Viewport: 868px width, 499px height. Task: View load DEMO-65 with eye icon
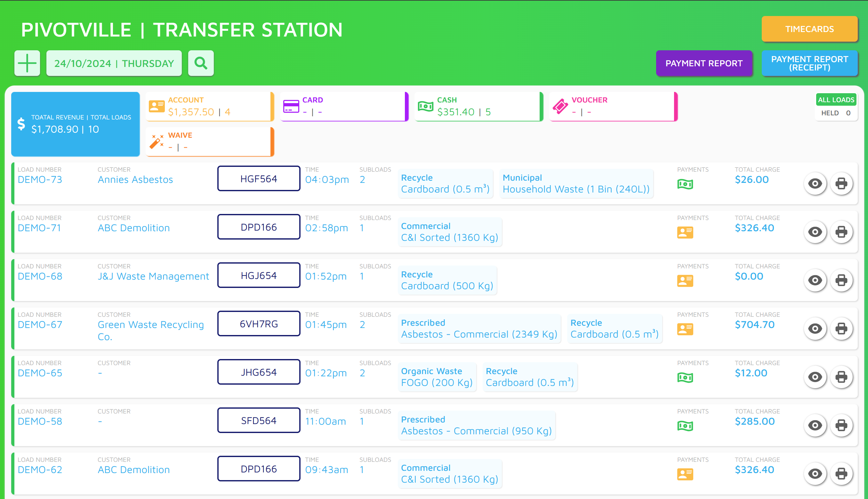(x=815, y=377)
